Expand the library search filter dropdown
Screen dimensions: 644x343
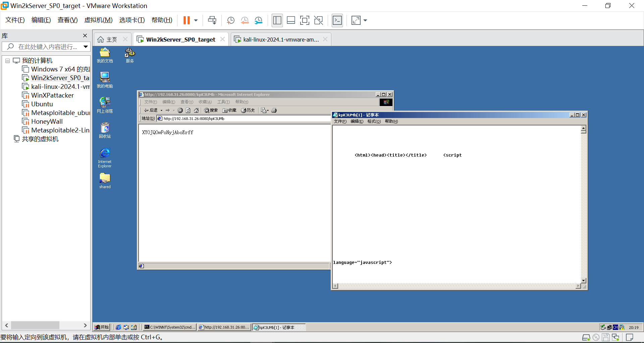pyautogui.click(x=86, y=47)
